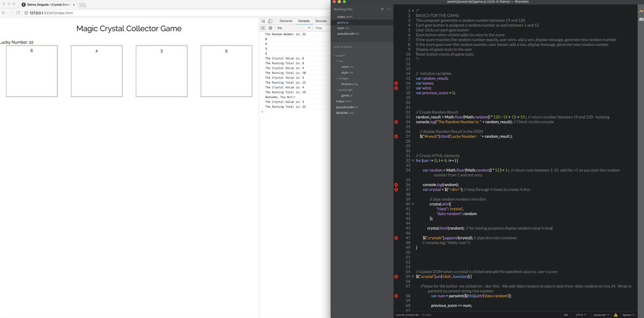The height and width of the screenshot is (318, 644).
Task: Click the lint error icon on line 55
Action: (x=397, y=276)
